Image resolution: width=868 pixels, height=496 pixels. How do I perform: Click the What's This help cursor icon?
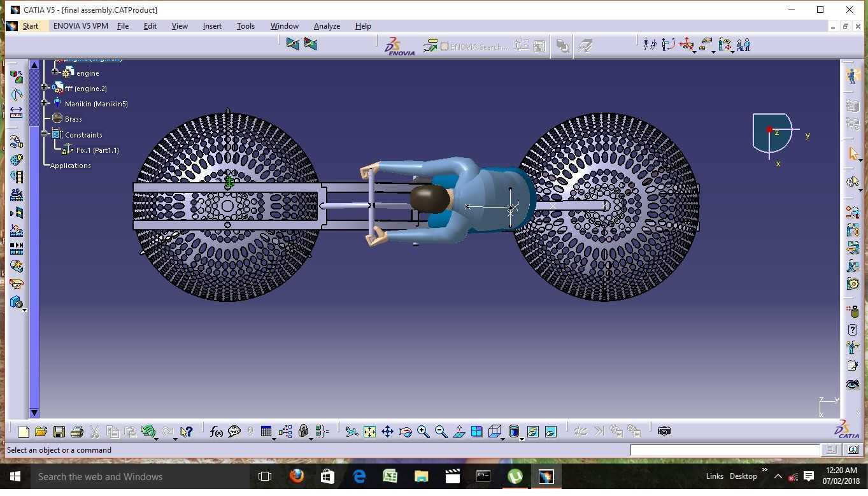(186, 432)
